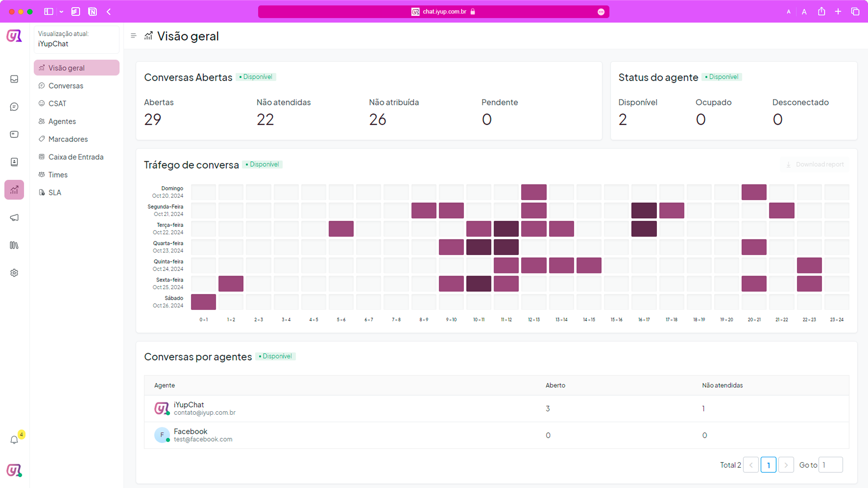Open the inbox icon in left rail
The height and width of the screenshot is (488, 868).
tap(14, 79)
